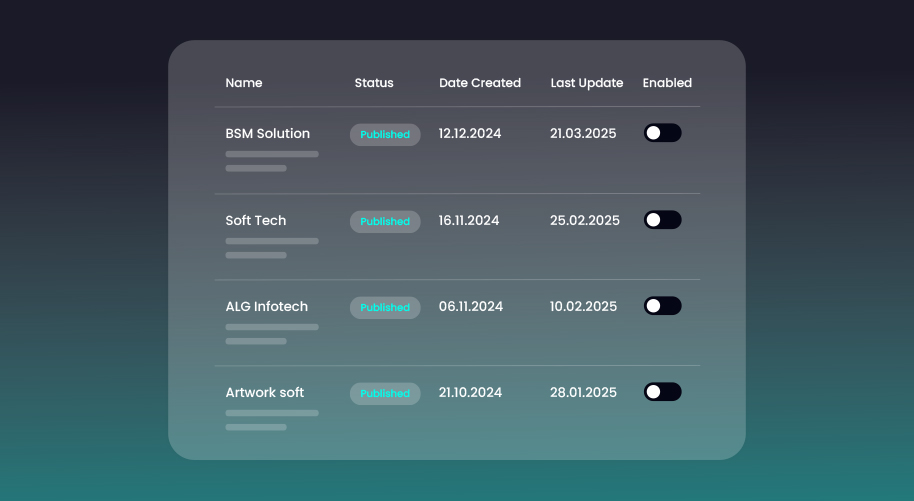Select the ALG Infotech name
914x501 pixels.
point(267,307)
